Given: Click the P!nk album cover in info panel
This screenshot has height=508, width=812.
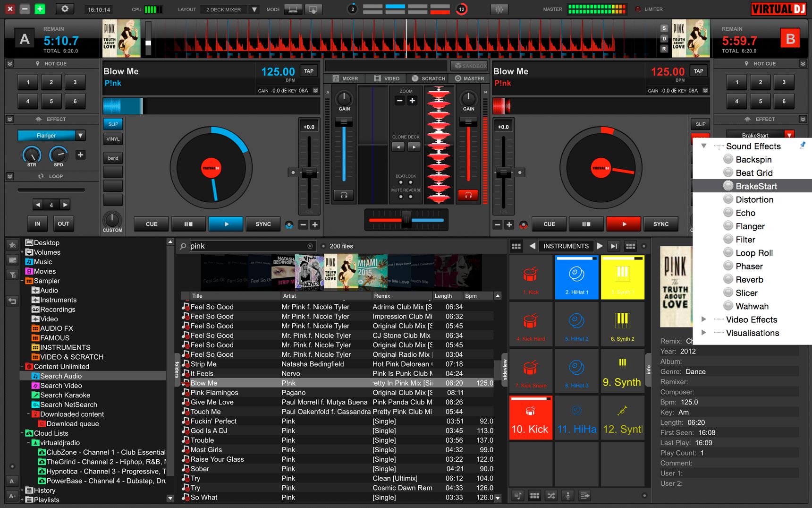Looking at the screenshot, I should tap(676, 286).
